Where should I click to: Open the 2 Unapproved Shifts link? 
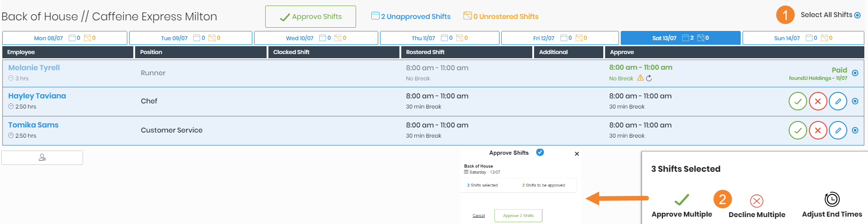tap(411, 17)
